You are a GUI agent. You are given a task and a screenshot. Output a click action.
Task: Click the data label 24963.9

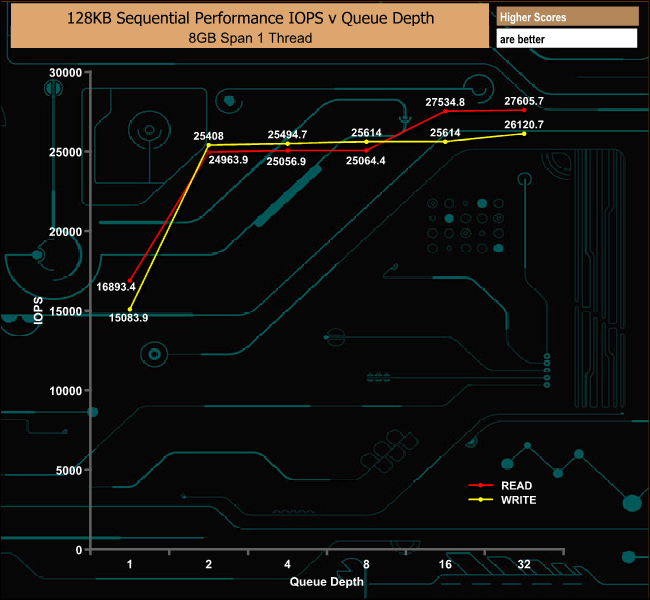tap(228, 160)
